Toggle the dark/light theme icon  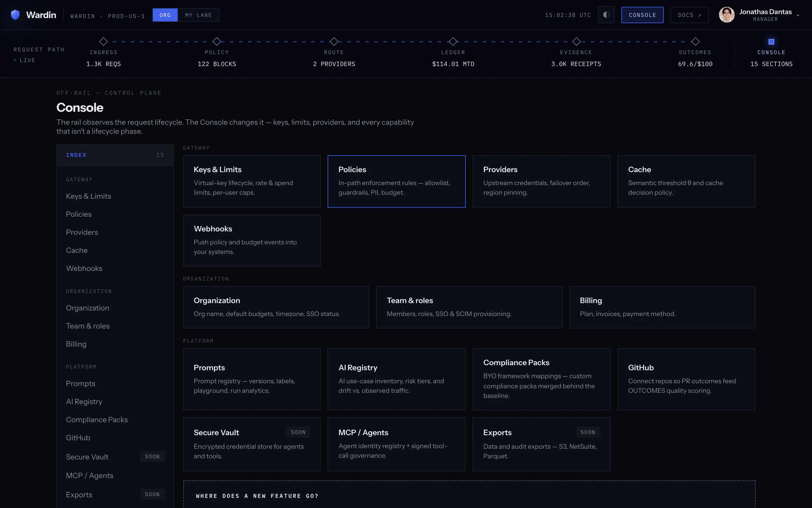[x=606, y=15]
